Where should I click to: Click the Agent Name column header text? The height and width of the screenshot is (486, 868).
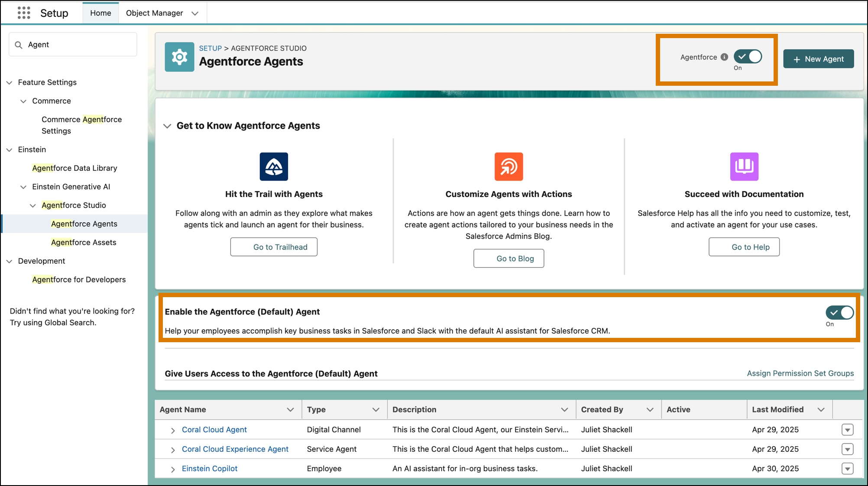[x=183, y=410]
